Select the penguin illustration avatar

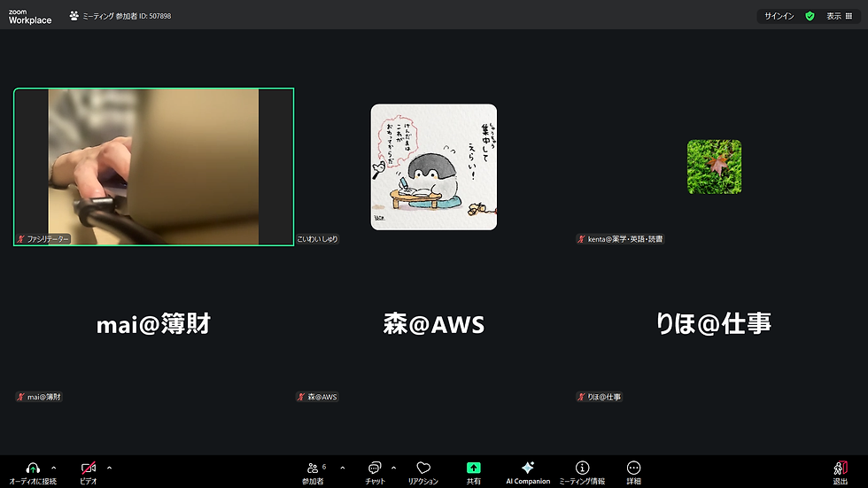click(x=433, y=167)
